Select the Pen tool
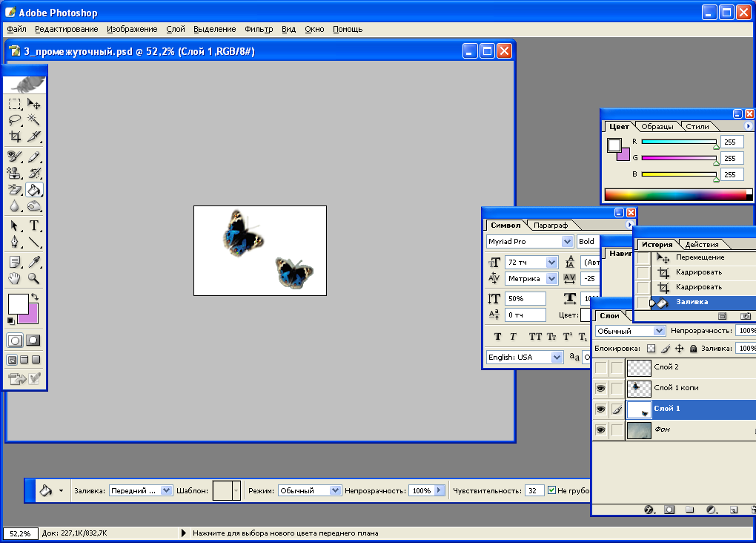Image resolution: width=756 pixels, height=543 pixels. pos(15,242)
